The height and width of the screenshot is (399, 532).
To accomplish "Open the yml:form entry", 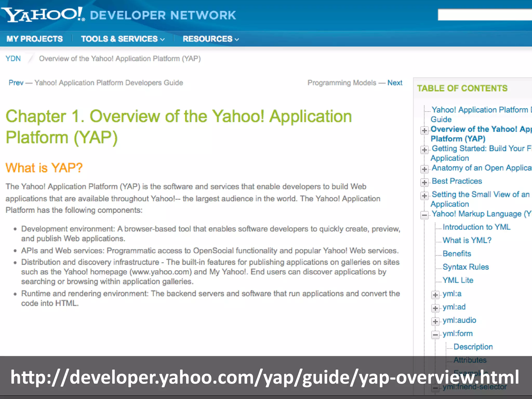I will pos(458,334).
